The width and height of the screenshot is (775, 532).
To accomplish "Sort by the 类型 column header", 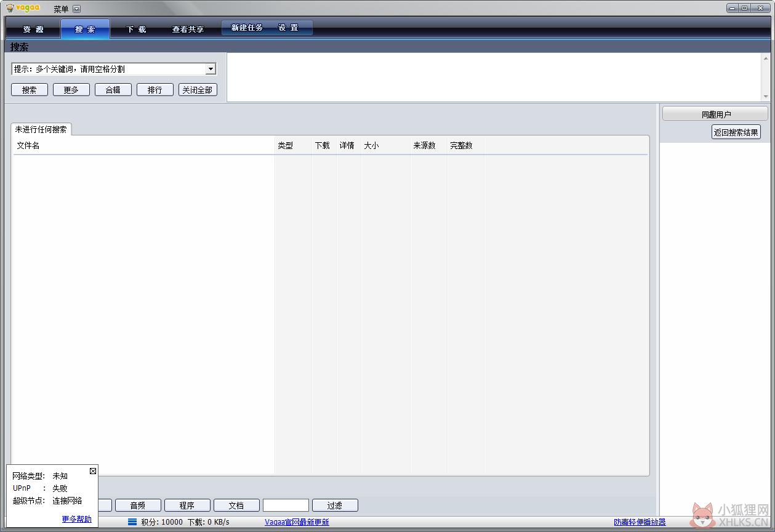I will 293,145.
